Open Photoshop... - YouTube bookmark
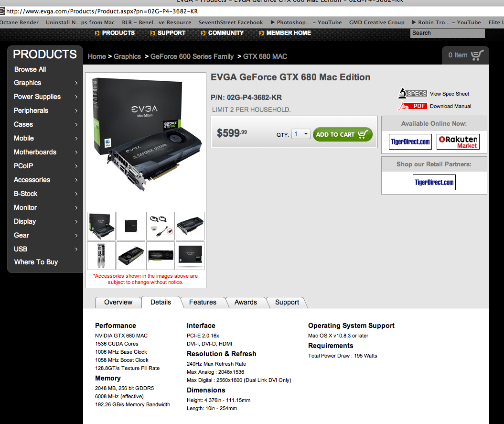 pyautogui.click(x=306, y=22)
